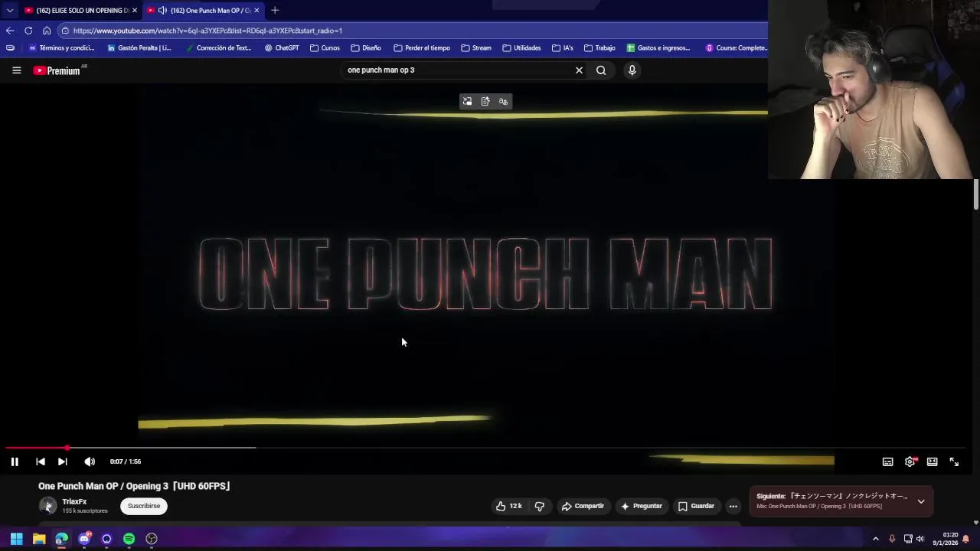
Task: Start voice search with microphone
Action: 632,70
